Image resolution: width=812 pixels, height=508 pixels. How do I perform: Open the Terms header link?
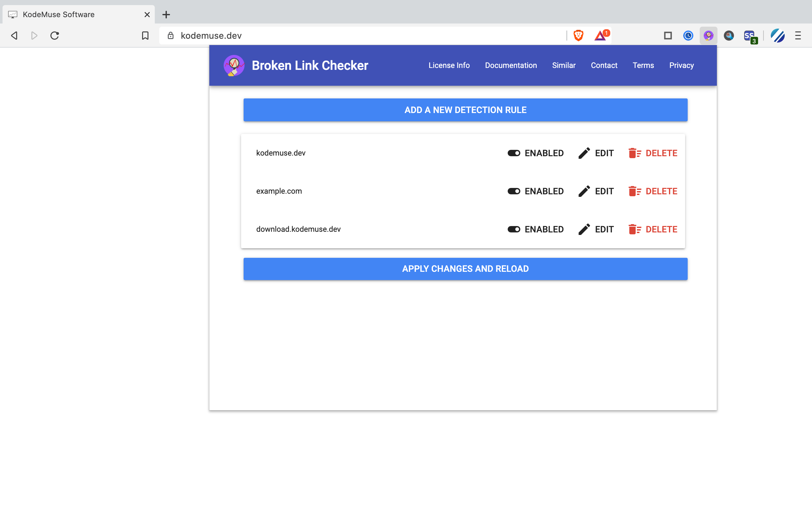[x=643, y=65]
